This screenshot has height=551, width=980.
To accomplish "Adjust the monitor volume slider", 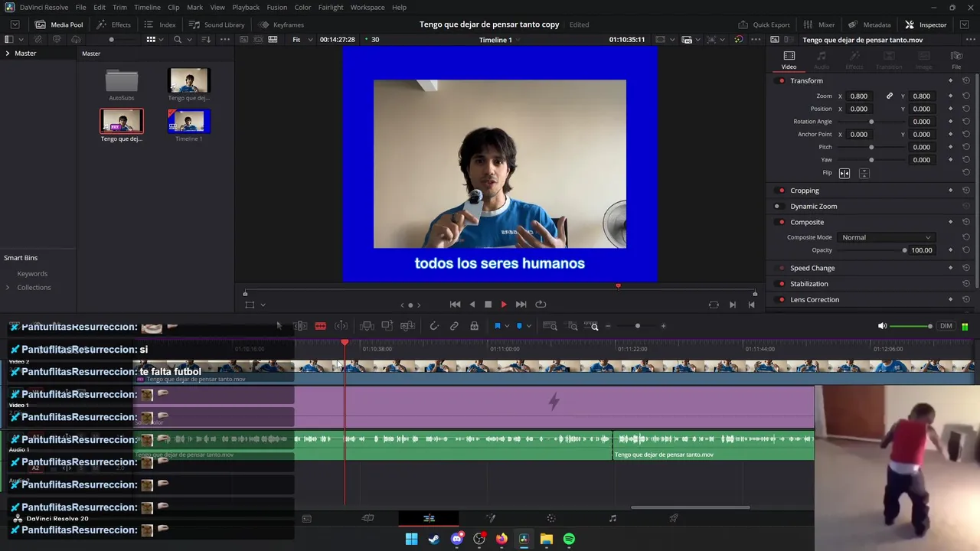I will tap(911, 326).
